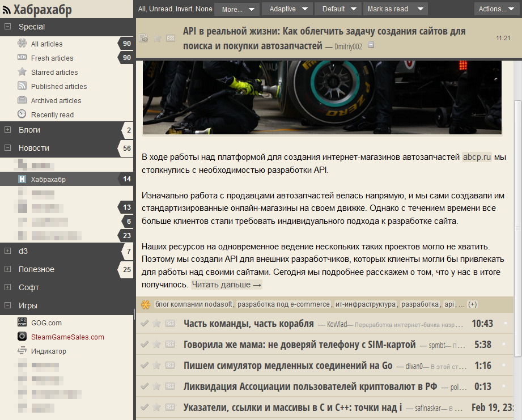Click the Хабрахабр feed H icon
The image size is (522, 420).
coord(22,179)
